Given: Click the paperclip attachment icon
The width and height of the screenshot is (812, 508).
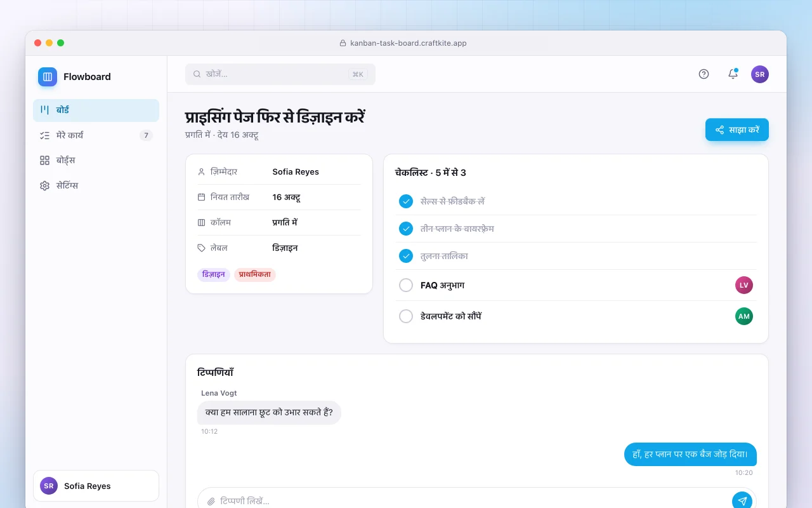Looking at the screenshot, I should [x=211, y=502].
